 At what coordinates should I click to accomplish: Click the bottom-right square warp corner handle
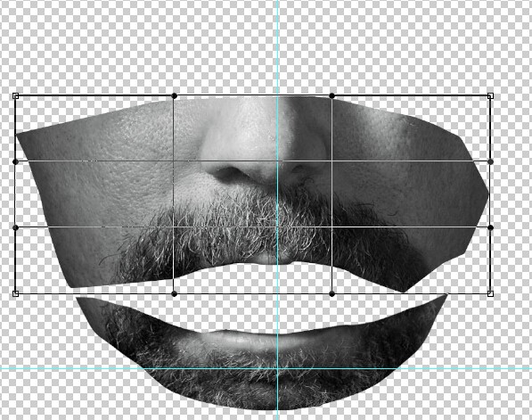click(x=490, y=293)
